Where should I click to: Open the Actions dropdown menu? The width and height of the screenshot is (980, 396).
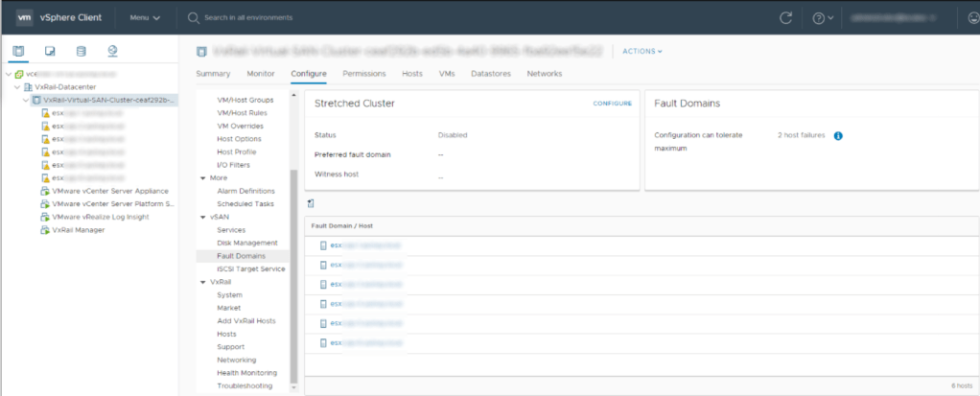click(642, 51)
